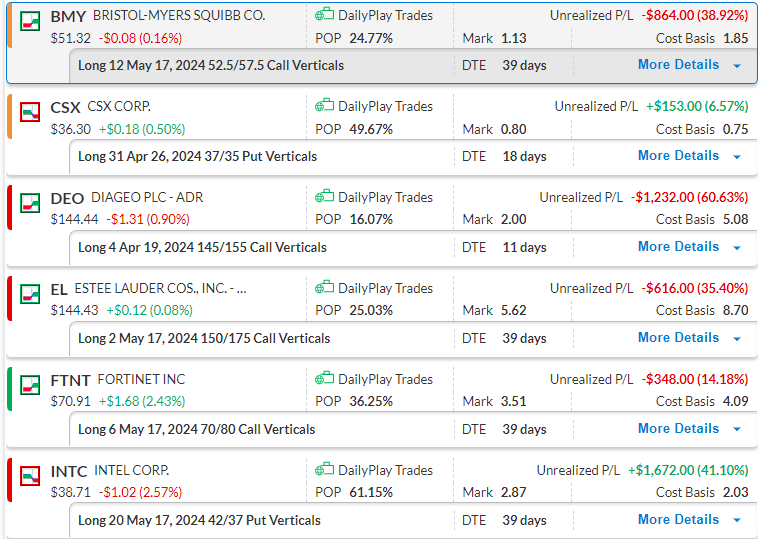Open More Details for the FTNT position
Viewport: 758px width, 539px height.
click(x=678, y=428)
